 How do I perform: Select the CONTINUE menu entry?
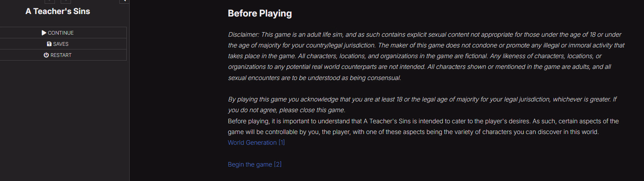58,33
